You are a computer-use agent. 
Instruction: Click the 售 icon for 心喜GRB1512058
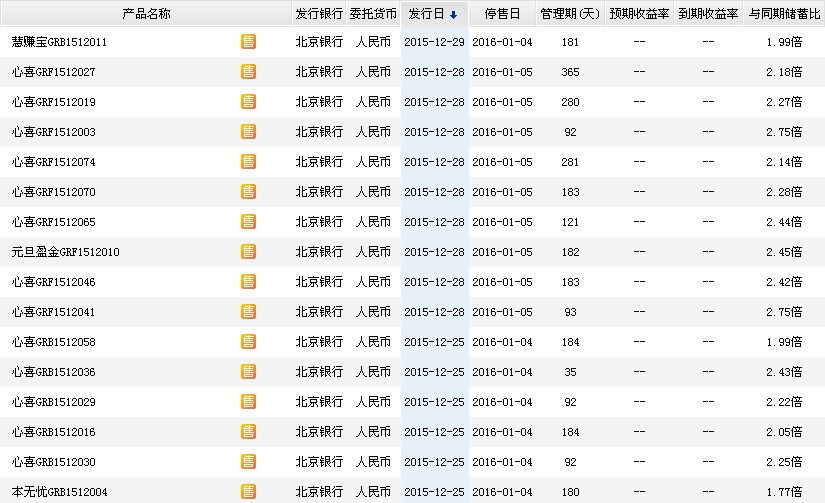click(248, 341)
